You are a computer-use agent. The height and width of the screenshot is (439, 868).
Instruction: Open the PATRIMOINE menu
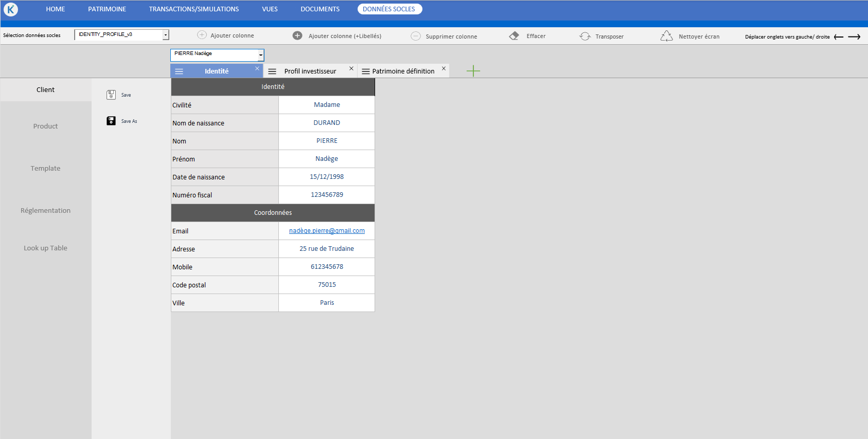107,9
